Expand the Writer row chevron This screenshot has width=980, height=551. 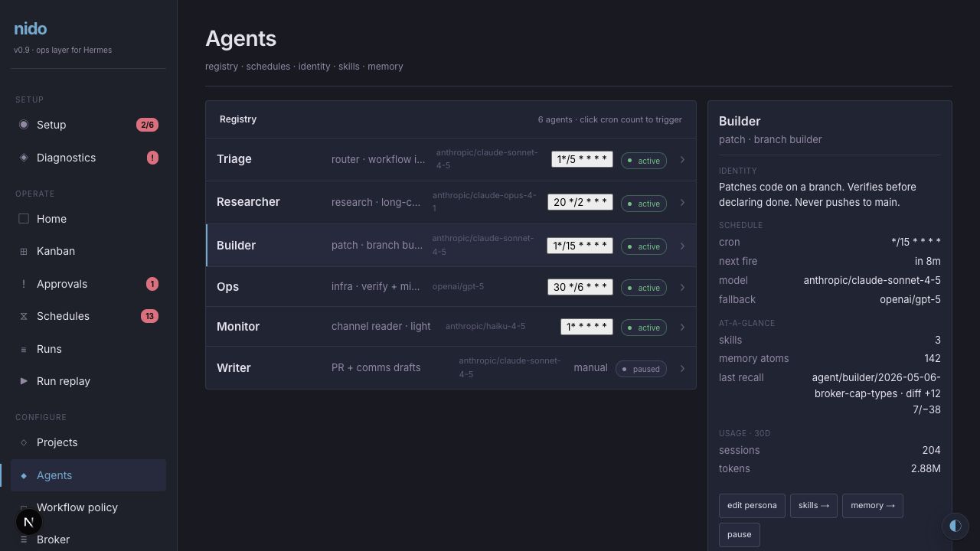click(682, 368)
